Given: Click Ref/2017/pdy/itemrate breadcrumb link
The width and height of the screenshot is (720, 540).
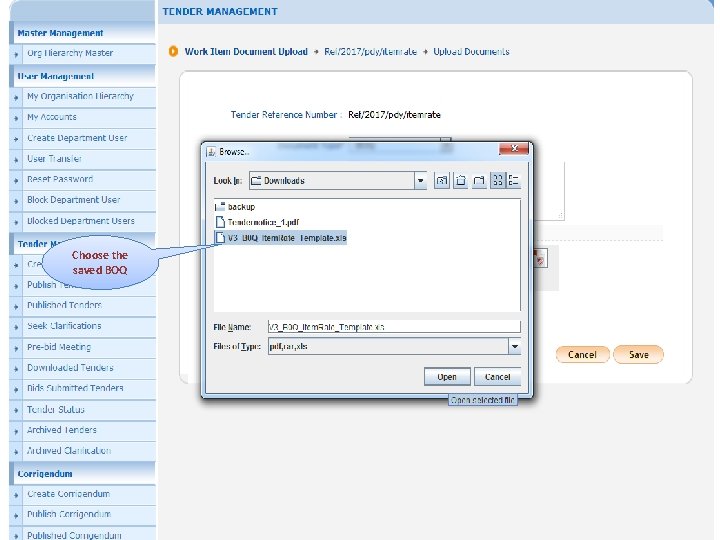Looking at the screenshot, I should tap(371, 51).
